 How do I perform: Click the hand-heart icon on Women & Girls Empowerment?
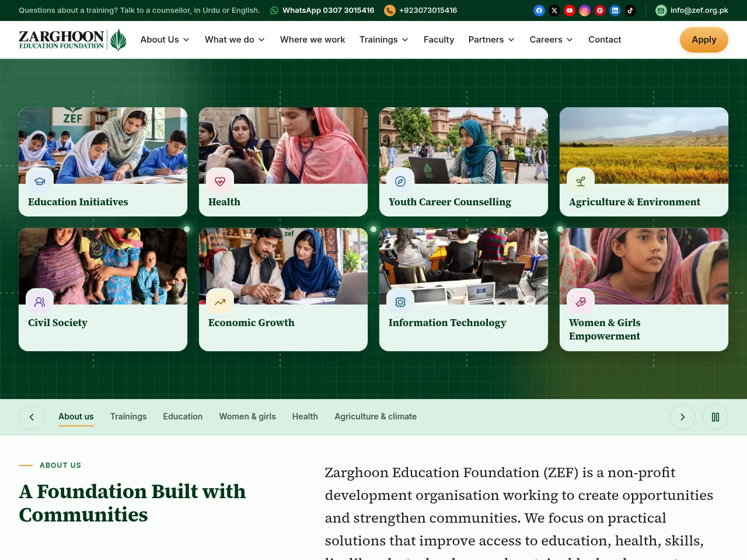[x=581, y=302]
